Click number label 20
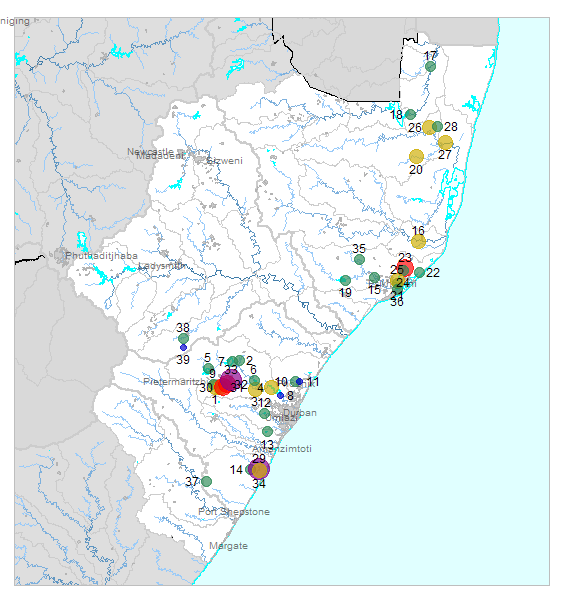Screen dimensions: 564x600 416,170
